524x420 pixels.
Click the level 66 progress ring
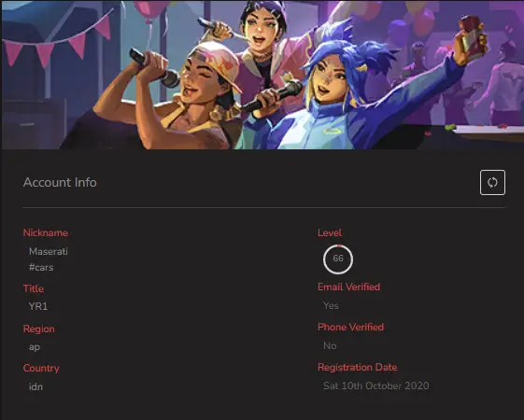point(338,259)
